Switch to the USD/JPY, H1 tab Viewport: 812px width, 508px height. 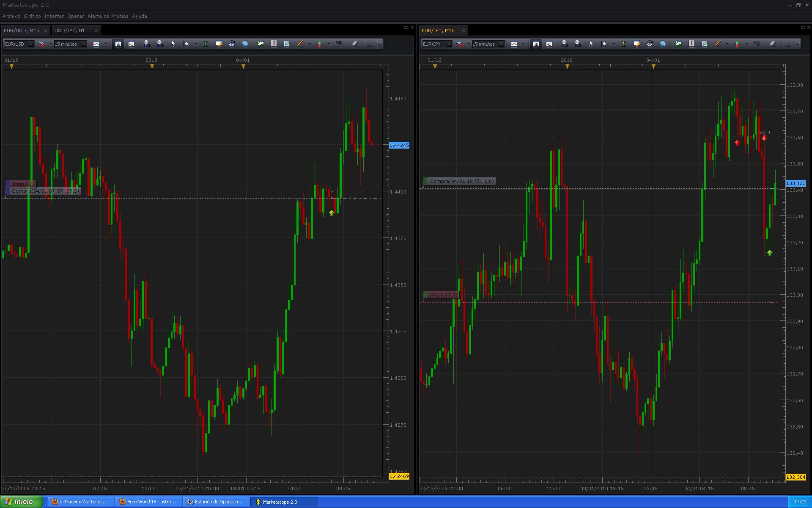70,30
